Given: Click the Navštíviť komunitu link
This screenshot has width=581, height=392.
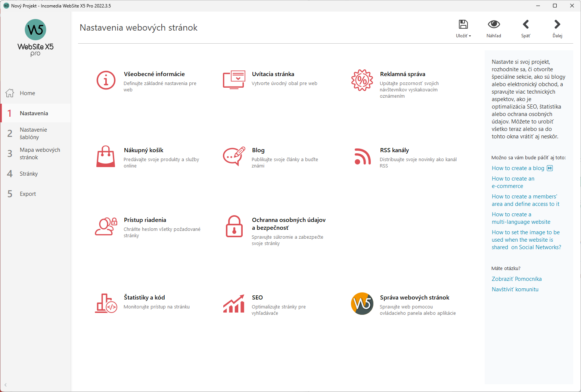Looking at the screenshot, I should [x=515, y=289].
